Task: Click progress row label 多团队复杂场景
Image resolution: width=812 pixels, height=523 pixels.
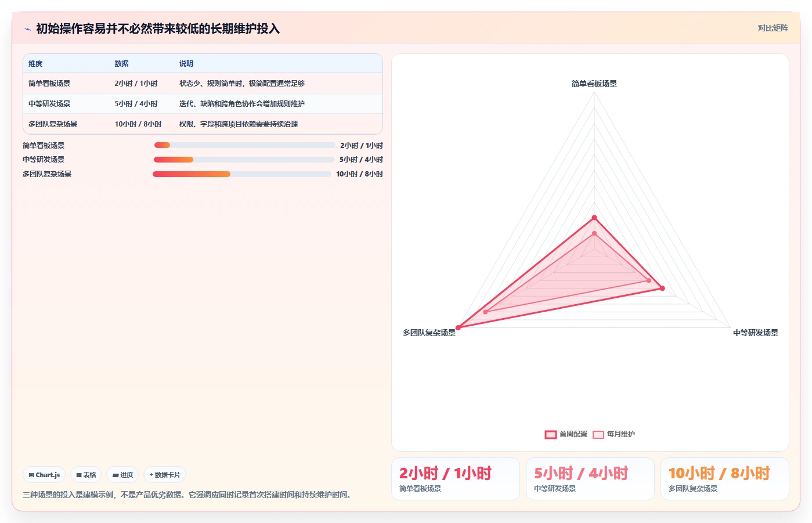Action: (x=47, y=174)
